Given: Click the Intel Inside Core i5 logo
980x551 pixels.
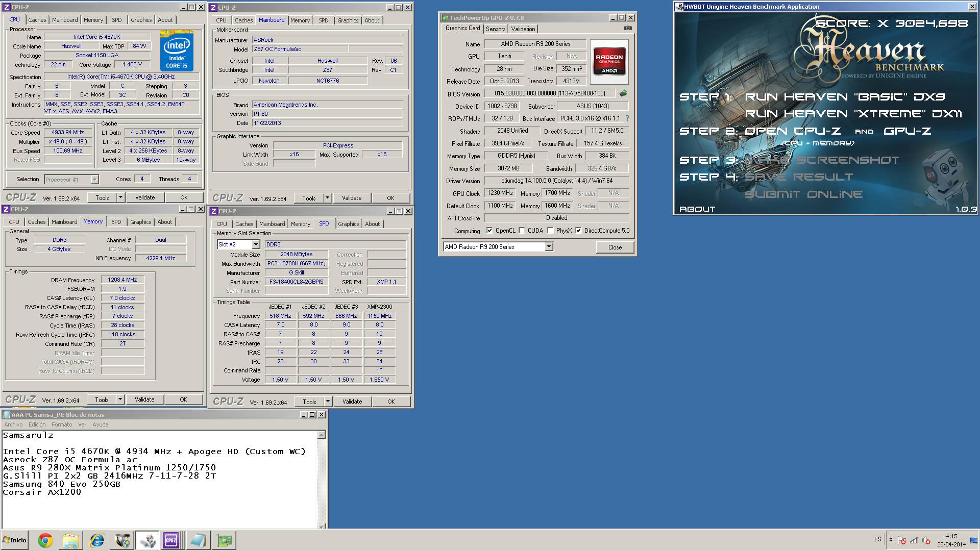Looking at the screenshot, I should coord(177,51).
